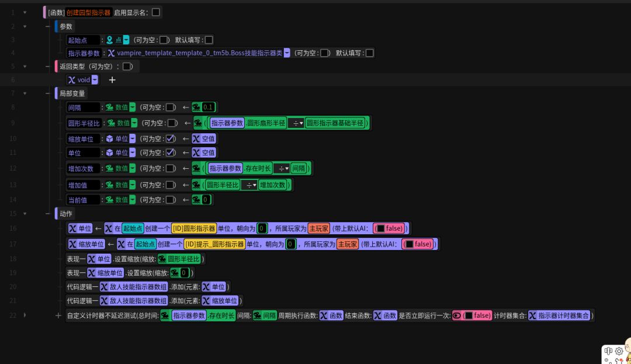Click the cube icon on 缩放单位 row
Screen dimensions: 631x364
[109, 138]
